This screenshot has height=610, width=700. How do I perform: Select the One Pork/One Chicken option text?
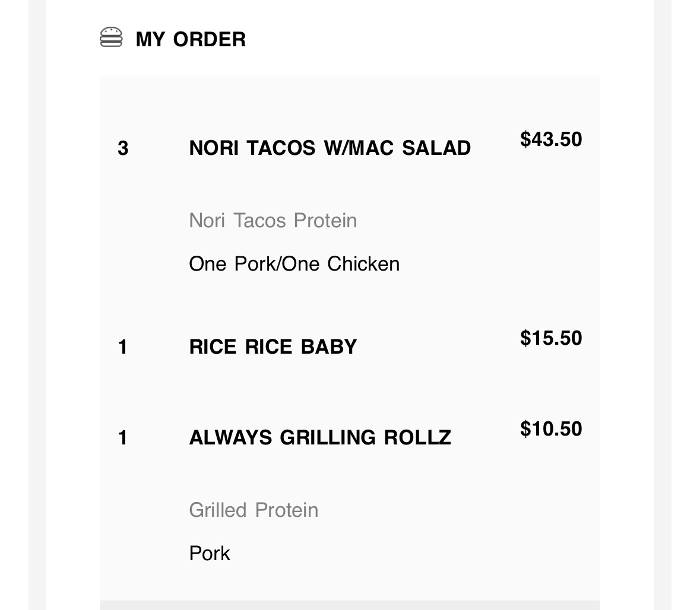[294, 263]
